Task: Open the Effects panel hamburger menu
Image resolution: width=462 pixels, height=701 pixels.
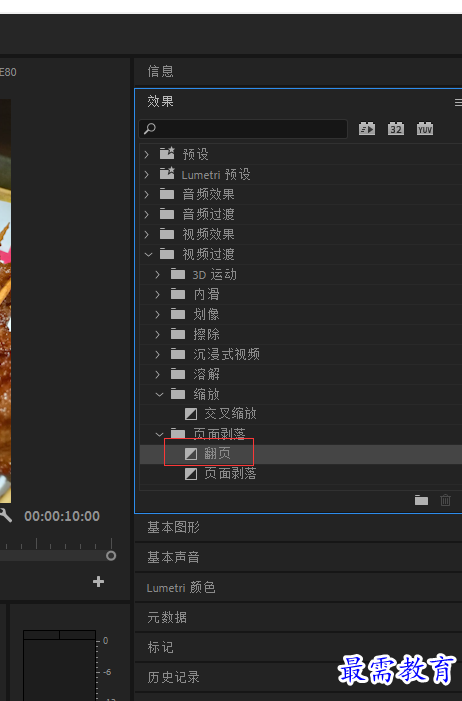Action: (458, 102)
